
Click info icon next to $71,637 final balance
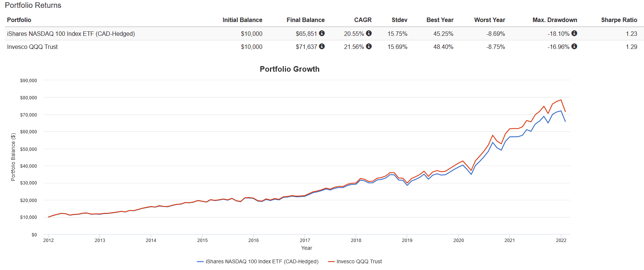pyautogui.click(x=322, y=46)
